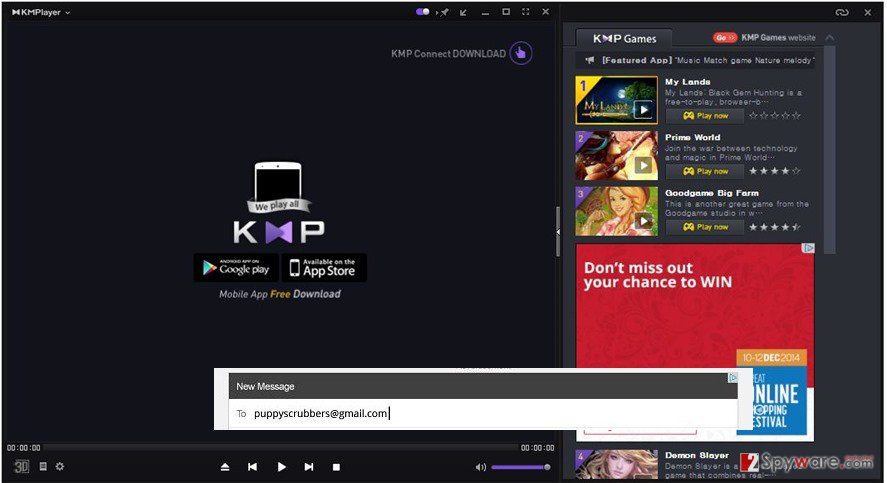Click the To email input field
Image resolution: width=887 pixels, height=483 pixels.
[483, 413]
